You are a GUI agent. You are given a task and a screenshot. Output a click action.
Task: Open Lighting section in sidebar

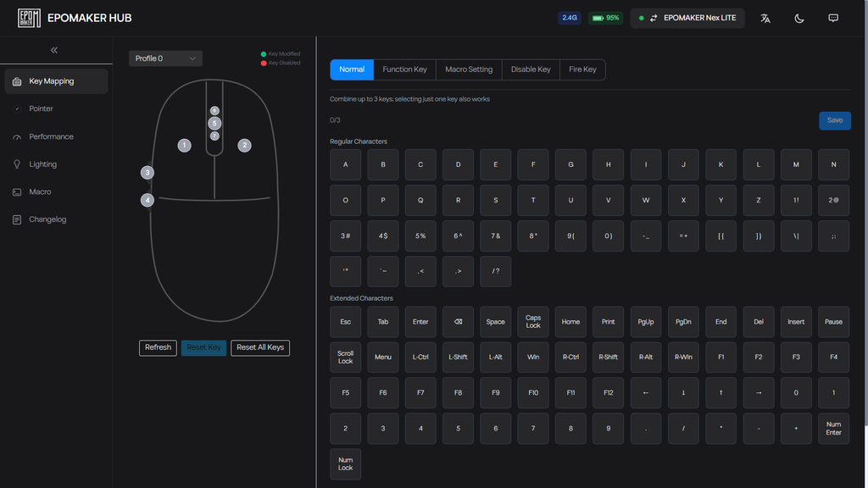(56, 164)
